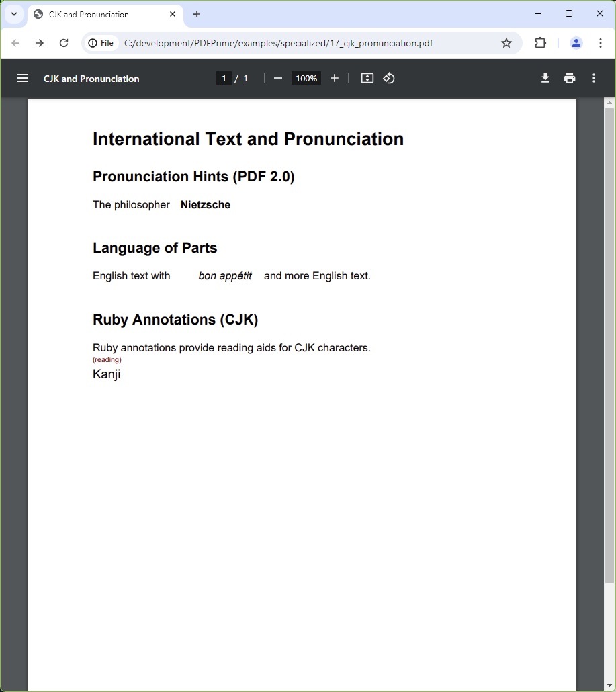The width and height of the screenshot is (616, 692).
Task: Rotate the PDF counterclockwise
Action: click(x=389, y=78)
